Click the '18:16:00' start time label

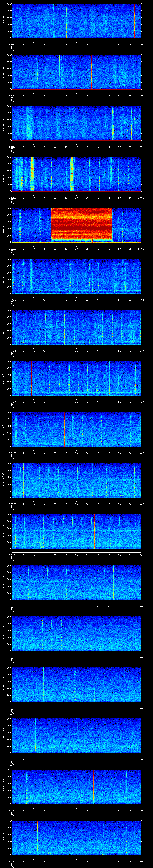12,44
